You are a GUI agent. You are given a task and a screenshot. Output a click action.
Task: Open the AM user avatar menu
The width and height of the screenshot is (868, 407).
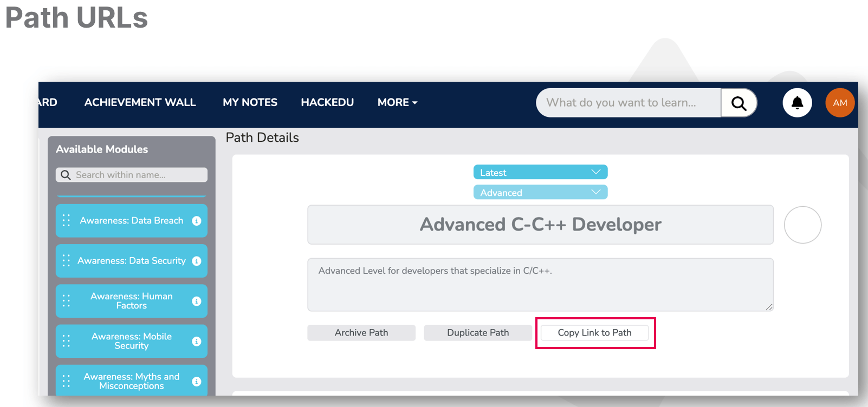[x=839, y=103]
